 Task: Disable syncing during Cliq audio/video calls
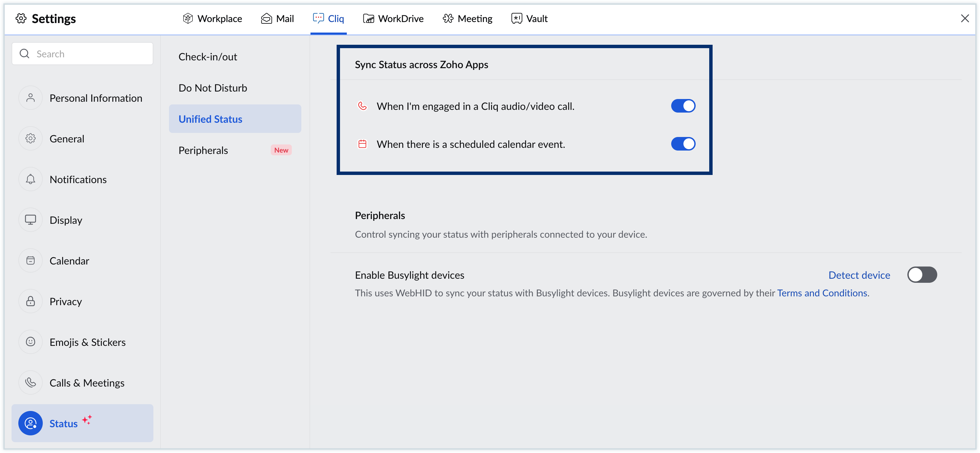pyautogui.click(x=683, y=106)
